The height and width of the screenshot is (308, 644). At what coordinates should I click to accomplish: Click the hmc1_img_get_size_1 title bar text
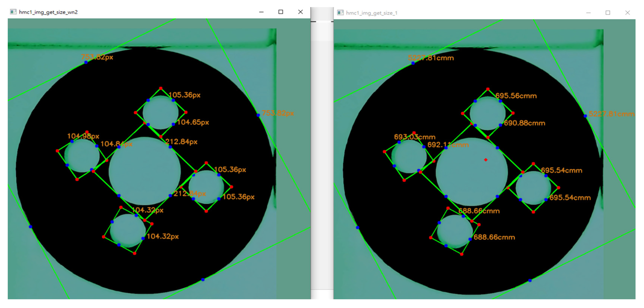coord(372,13)
